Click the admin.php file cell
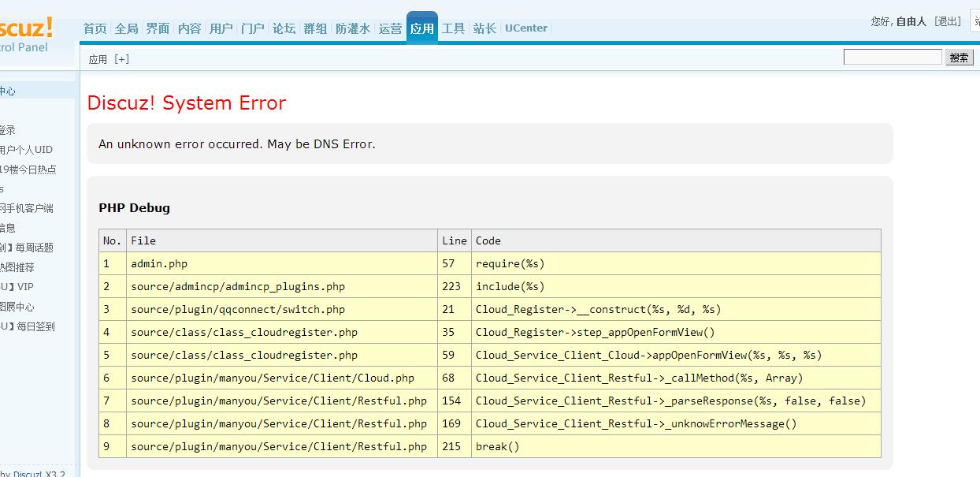The width and height of the screenshot is (980, 477). click(x=282, y=263)
